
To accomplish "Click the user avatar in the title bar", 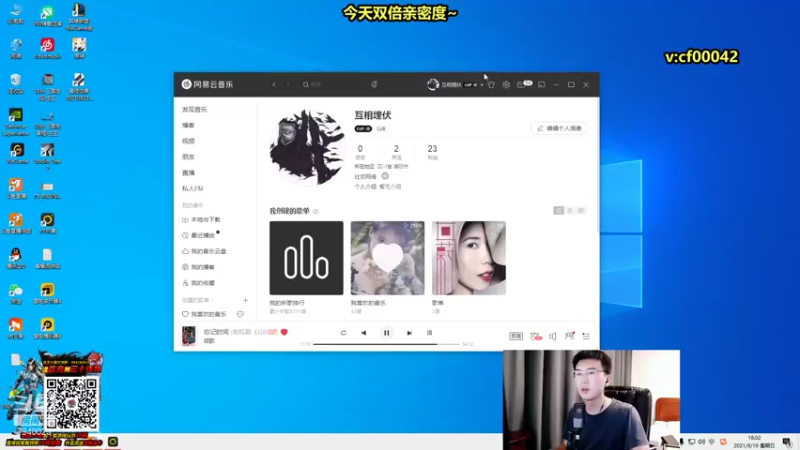I will [x=433, y=85].
